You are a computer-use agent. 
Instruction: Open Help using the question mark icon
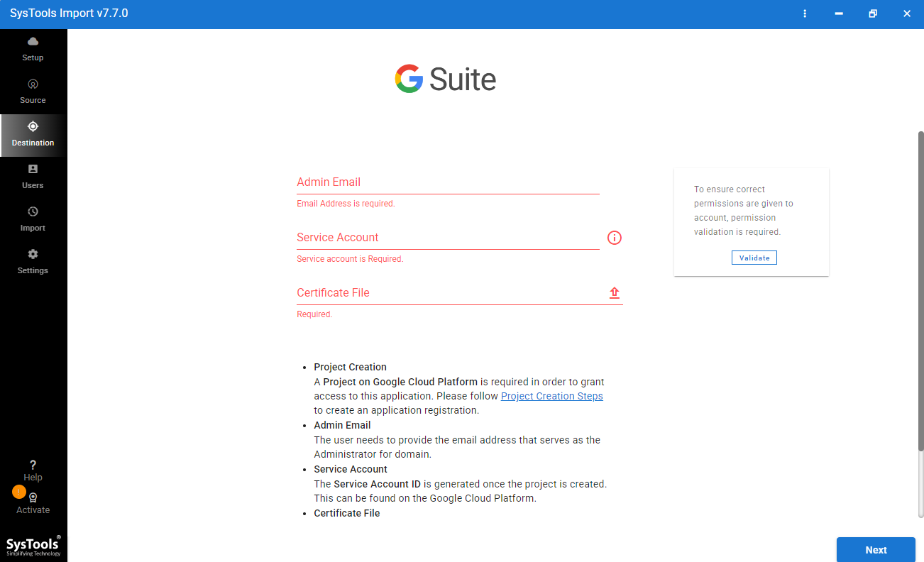coord(33,470)
